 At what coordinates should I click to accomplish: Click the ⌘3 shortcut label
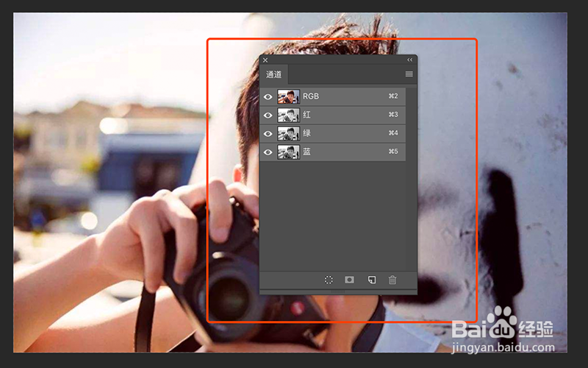click(x=393, y=115)
